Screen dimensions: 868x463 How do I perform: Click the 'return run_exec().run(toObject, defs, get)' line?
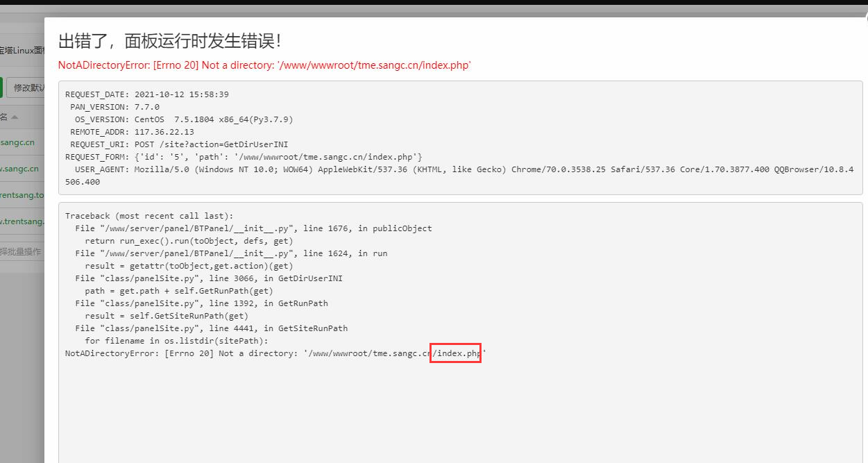coord(189,241)
